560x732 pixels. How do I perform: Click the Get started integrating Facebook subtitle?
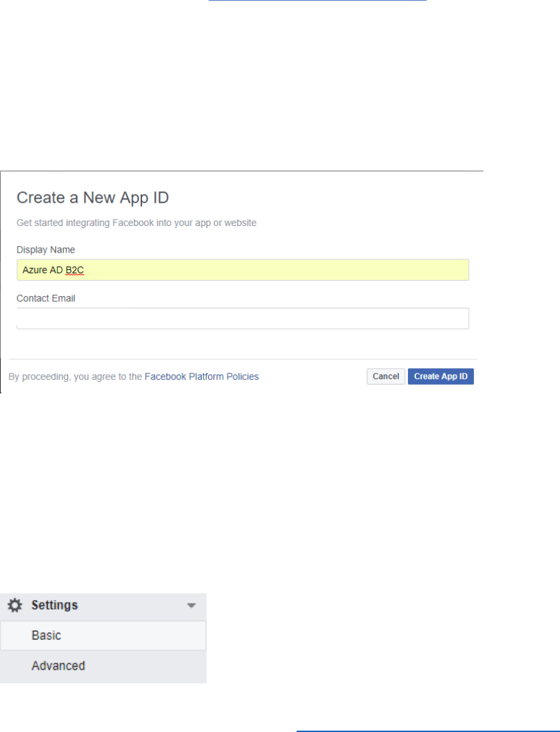click(137, 223)
